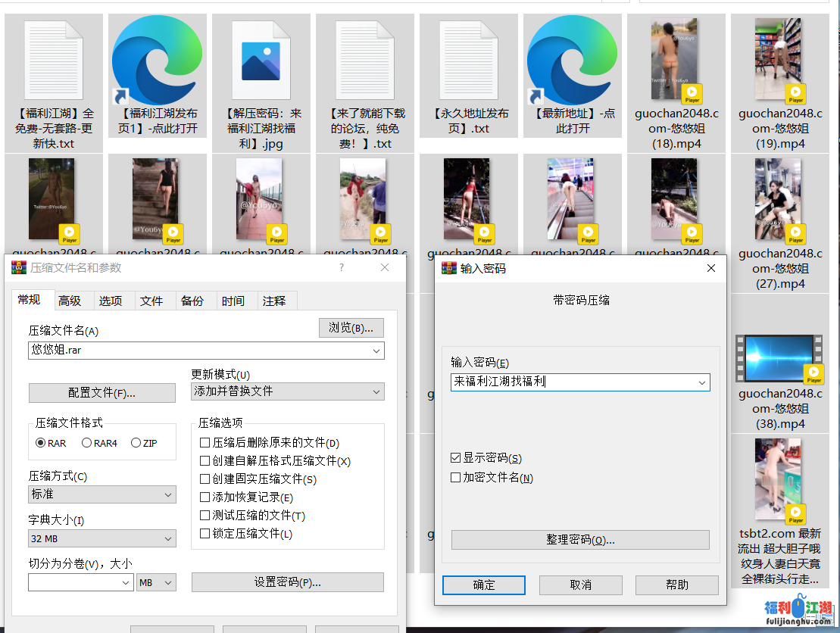Click the Player badge on guochan2048 (38).mp4

click(813, 373)
